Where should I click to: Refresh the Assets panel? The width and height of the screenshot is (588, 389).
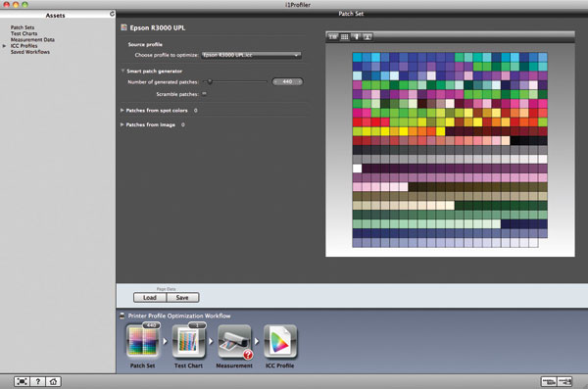112,14
